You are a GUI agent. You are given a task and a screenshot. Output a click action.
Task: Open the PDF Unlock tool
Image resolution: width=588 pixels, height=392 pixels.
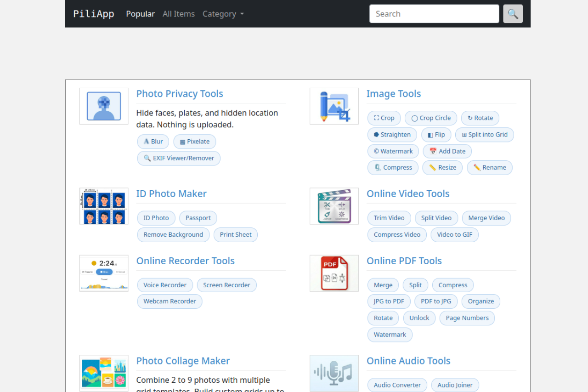pyautogui.click(x=419, y=318)
